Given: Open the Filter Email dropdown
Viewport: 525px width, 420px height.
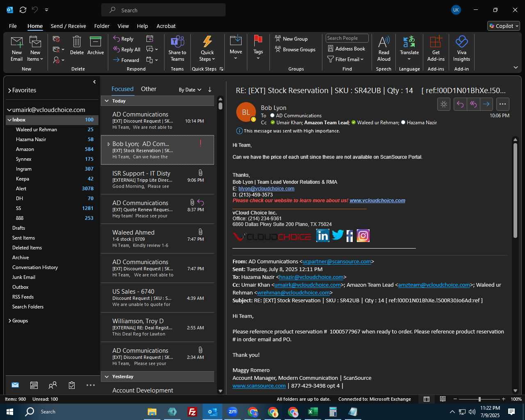Looking at the screenshot, I should (346, 59).
